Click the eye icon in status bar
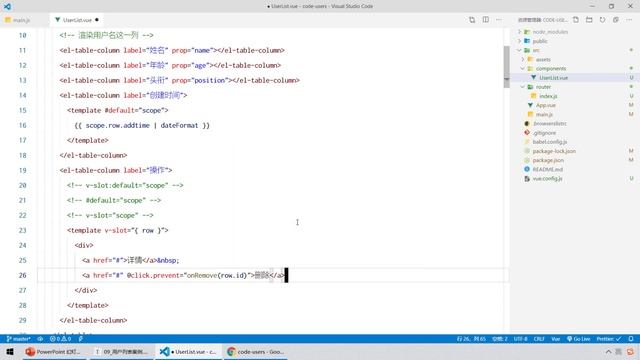640x360 pixels. click(40, 339)
